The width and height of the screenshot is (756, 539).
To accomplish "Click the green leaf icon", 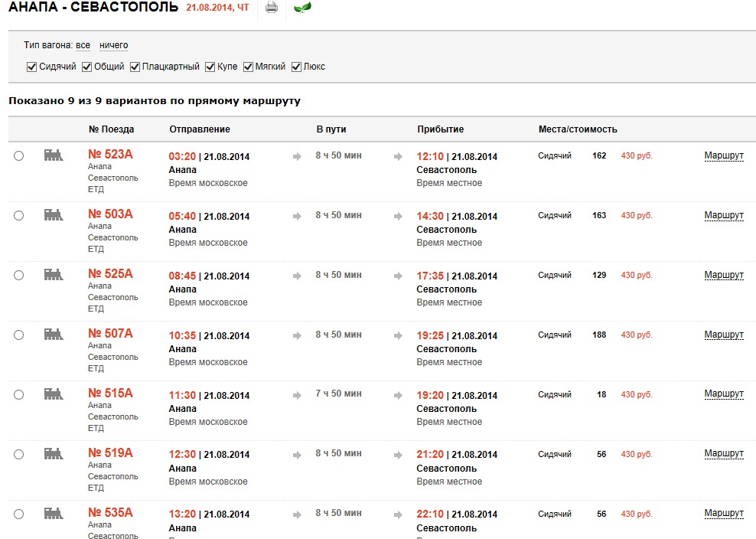I will point(302,7).
